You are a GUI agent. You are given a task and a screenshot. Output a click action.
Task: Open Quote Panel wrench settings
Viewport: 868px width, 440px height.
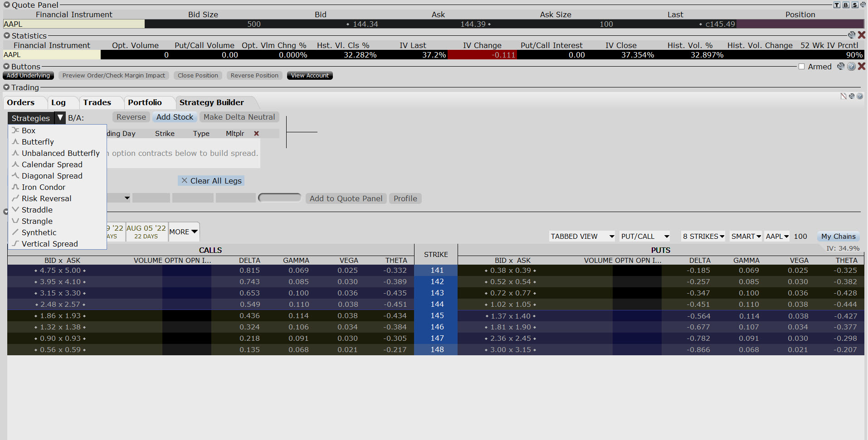point(863,5)
